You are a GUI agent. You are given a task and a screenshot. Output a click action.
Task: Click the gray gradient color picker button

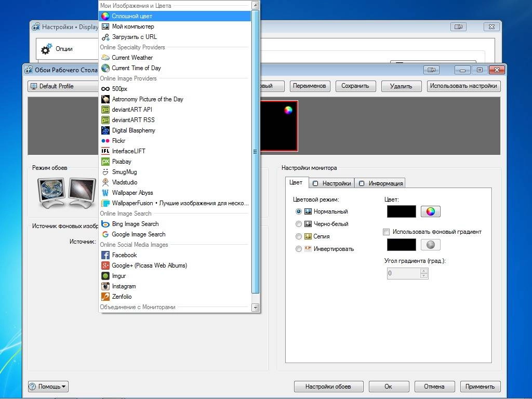pyautogui.click(x=431, y=245)
